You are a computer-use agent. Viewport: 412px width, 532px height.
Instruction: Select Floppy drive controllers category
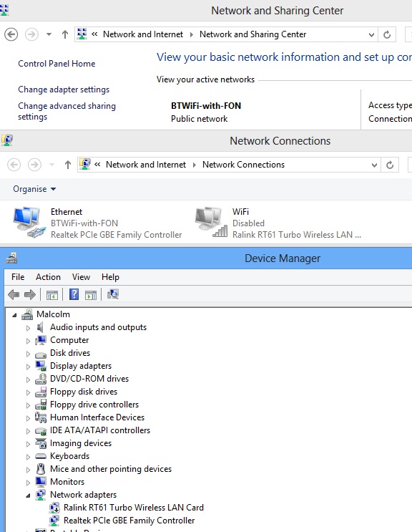pos(94,405)
